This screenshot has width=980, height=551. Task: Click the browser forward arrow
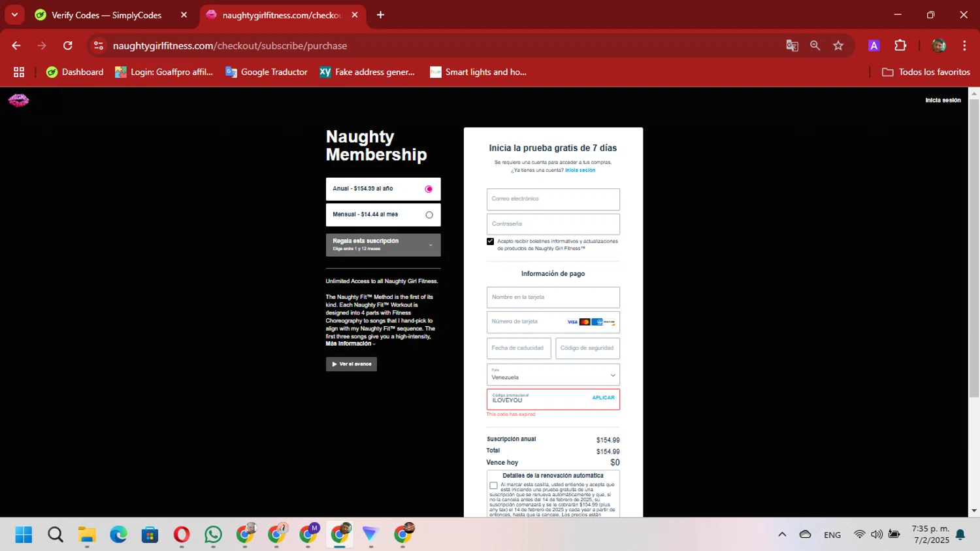point(42,46)
